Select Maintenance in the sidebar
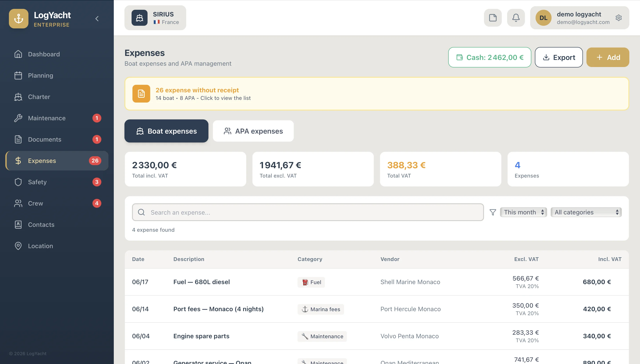This screenshot has height=364, width=640. click(x=57, y=118)
